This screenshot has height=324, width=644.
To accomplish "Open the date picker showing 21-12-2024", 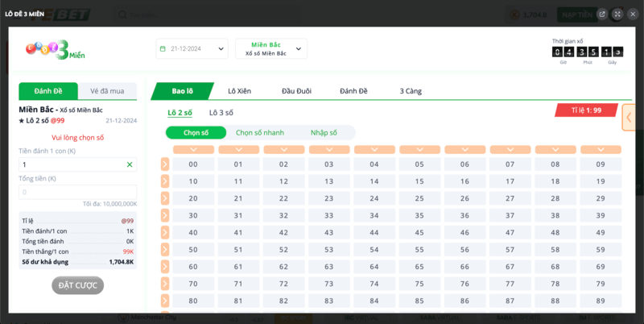I will point(192,49).
